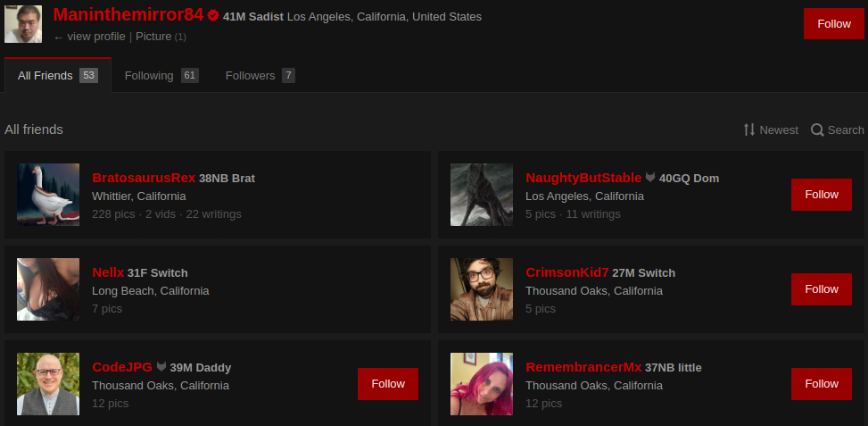Open the Newest sort dropdown
Image resolution: width=868 pixels, height=426 pixels.
(771, 129)
